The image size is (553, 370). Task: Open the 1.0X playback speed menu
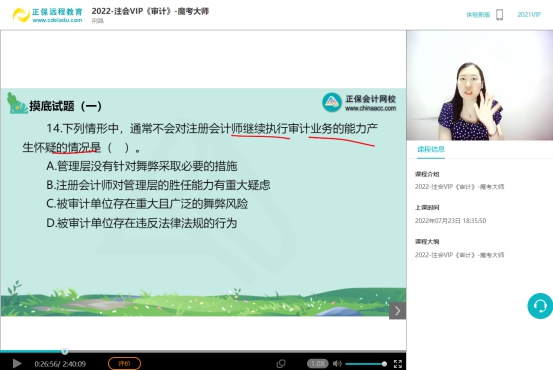[x=318, y=363]
